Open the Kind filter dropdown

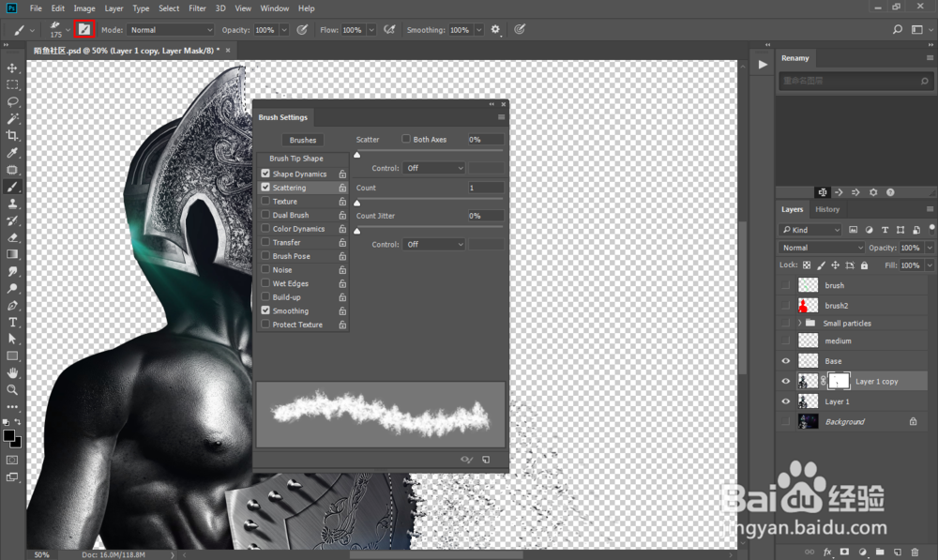810,230
